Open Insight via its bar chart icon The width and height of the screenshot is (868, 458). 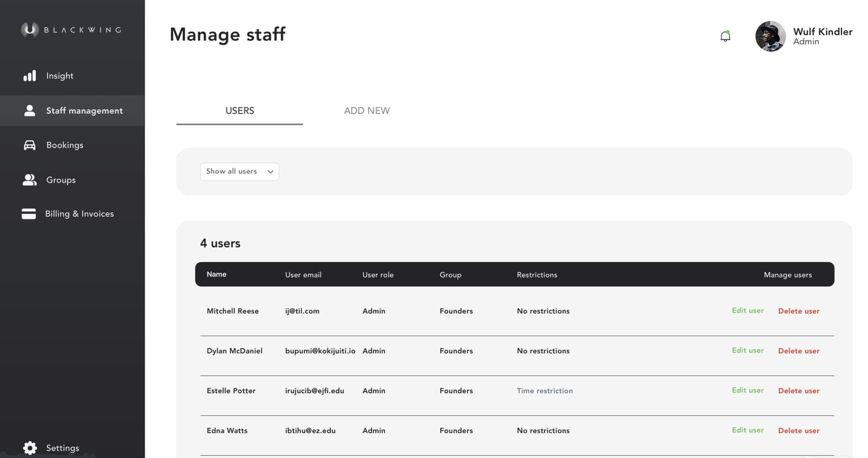click(x=30, y=76)
